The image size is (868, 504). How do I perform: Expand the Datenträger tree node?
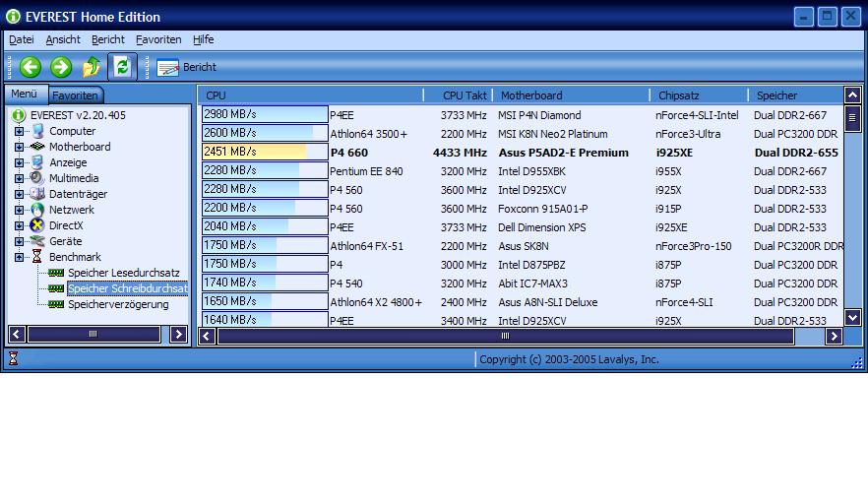20,194
